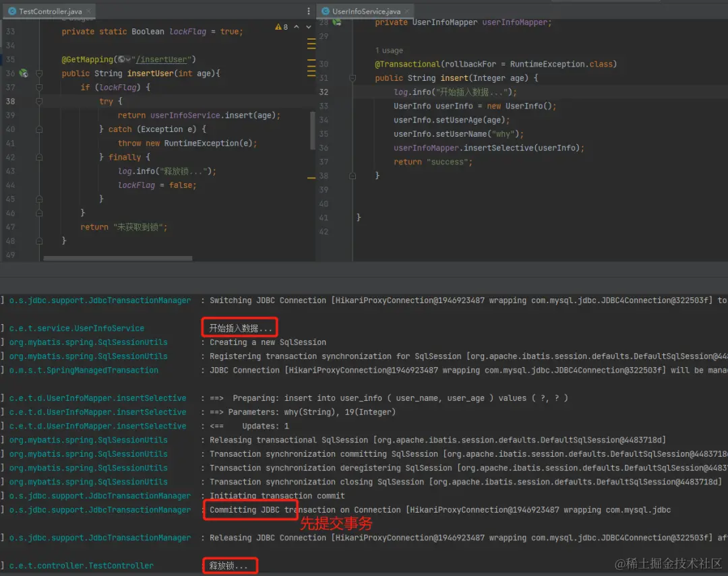
Task: Toggle fold marker on the finally line 42
Action: pos(39,158)
